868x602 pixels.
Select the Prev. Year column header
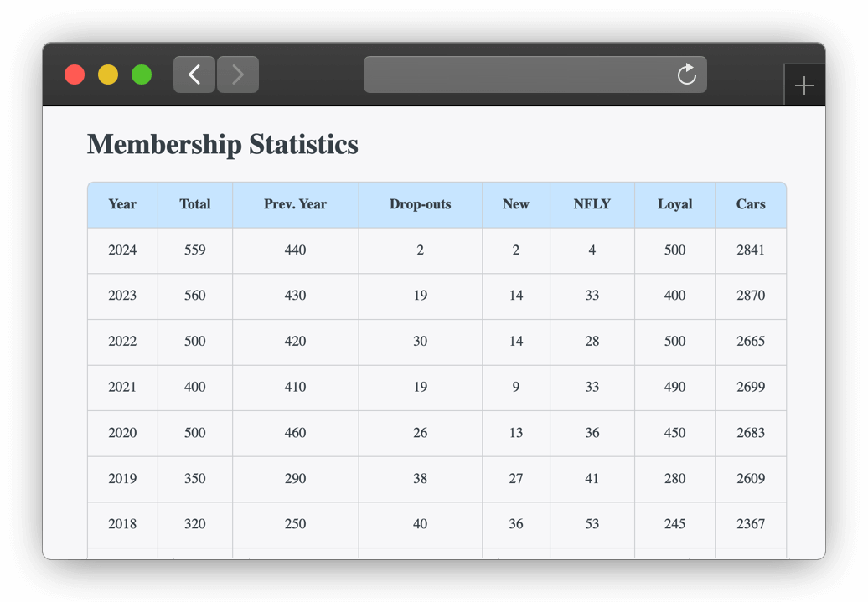[295, 204]
